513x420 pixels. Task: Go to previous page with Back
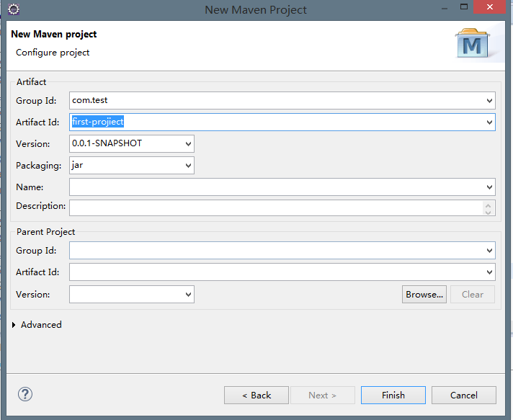point(256,395)
